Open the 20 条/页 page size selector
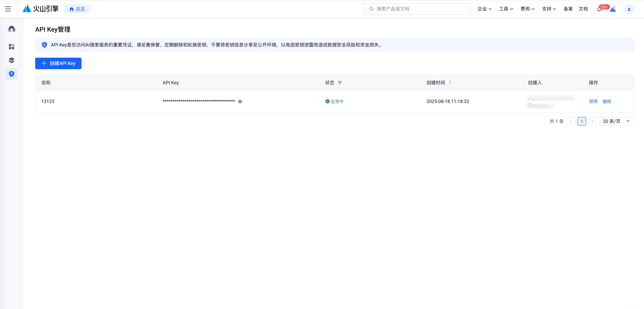The height and width of the screenshot is (309, 644). [616, 121]
